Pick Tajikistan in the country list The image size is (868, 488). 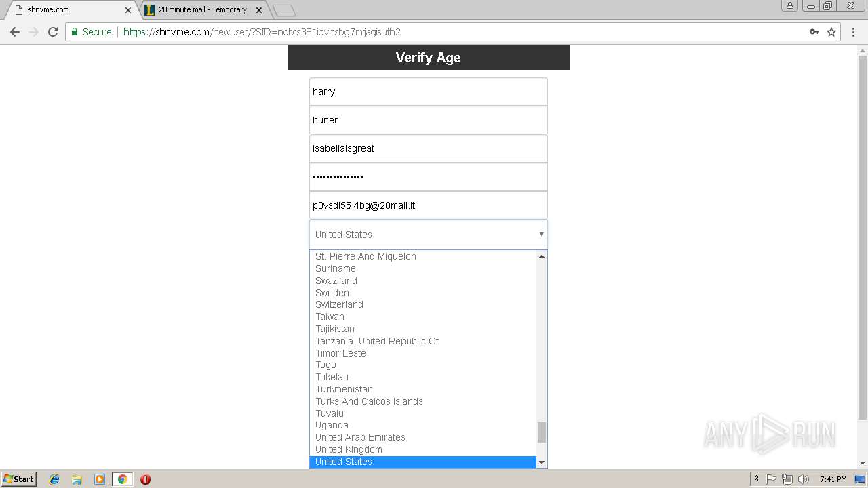click(x=423, y=329)
